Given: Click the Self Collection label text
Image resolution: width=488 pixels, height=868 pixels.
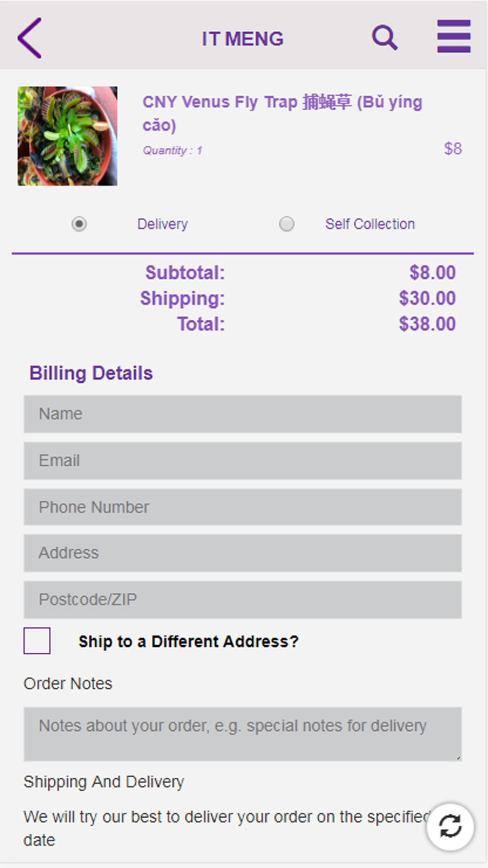Looking at the screenshot, I should 370,224.
